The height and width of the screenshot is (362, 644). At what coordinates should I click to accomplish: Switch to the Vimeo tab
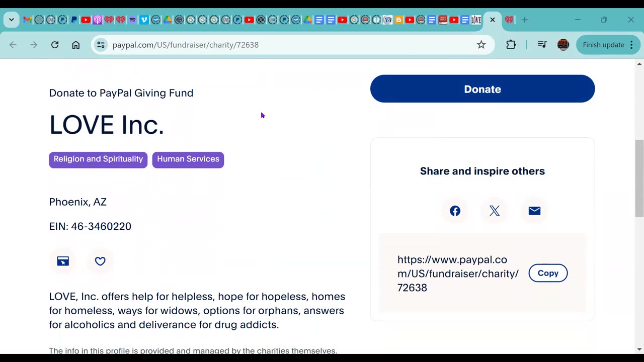[x=144, y=20]
